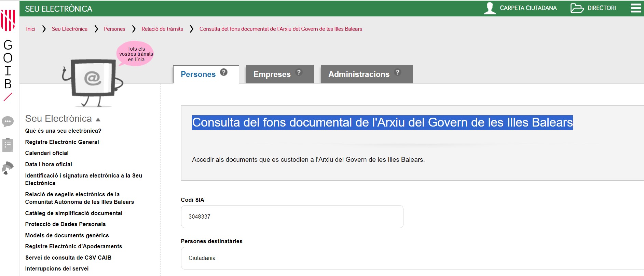Open Registre Electrònic General sidebar link

coord(62,142)
